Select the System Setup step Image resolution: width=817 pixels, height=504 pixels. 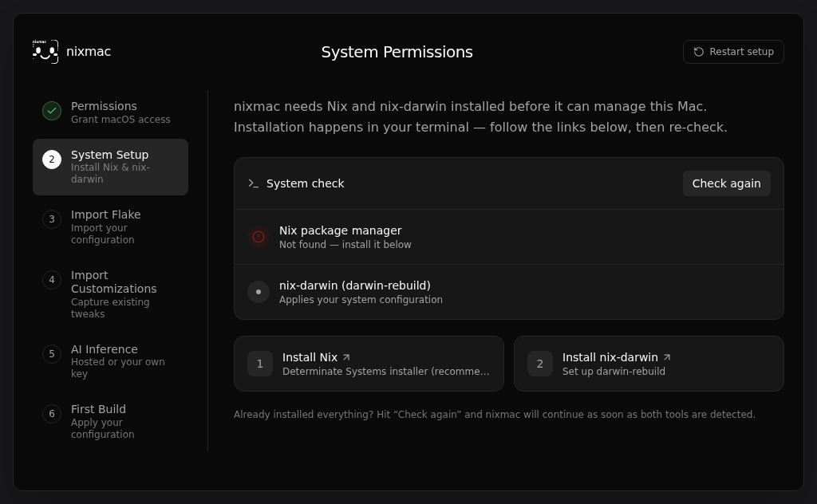tap(110, 167)
